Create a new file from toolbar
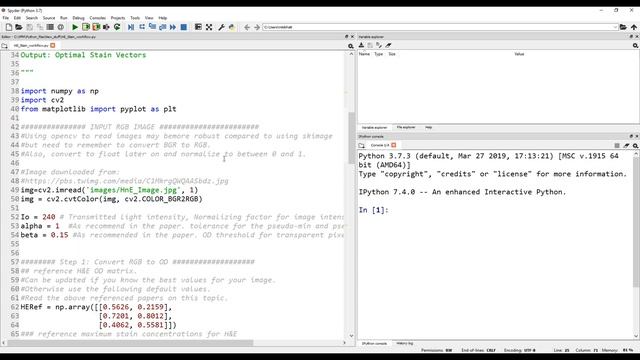Viewport: 640px width, 360px height. [9, 27]
